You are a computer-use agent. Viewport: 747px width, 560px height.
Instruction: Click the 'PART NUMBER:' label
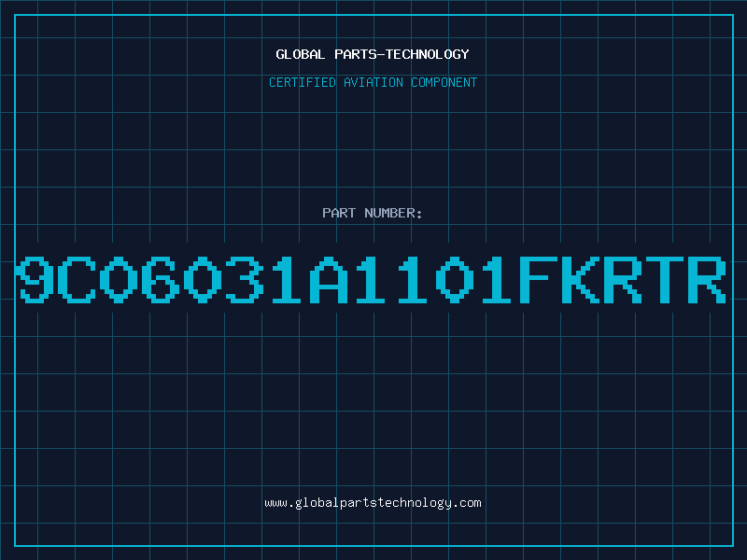(373, 213)
